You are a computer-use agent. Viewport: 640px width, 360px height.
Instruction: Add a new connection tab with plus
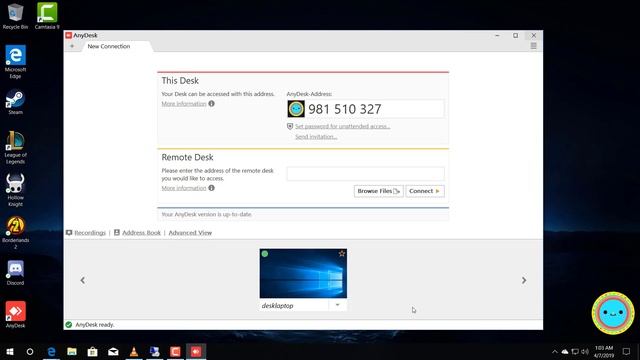[72, 46]
